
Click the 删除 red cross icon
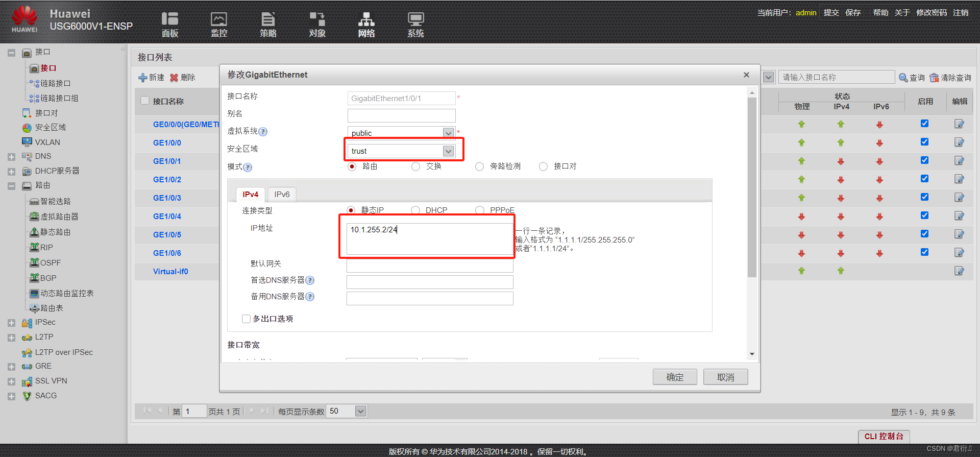[x=174, y=78]
